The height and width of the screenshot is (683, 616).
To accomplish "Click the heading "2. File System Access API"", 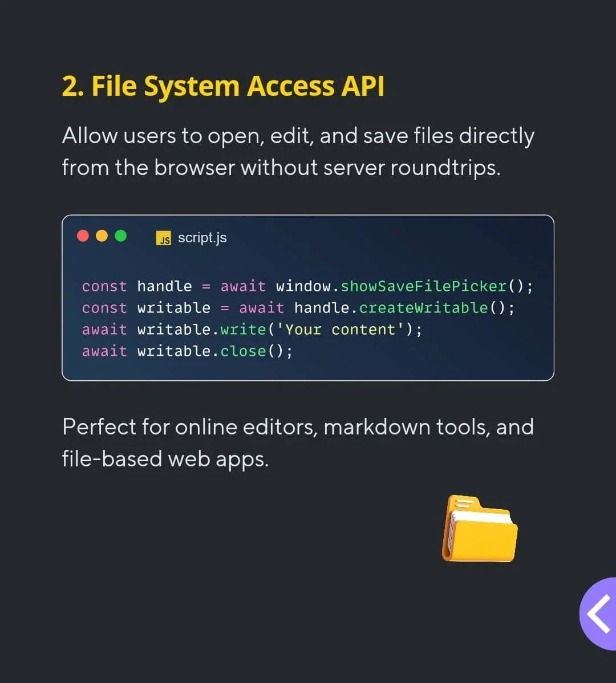I will 223,86.
